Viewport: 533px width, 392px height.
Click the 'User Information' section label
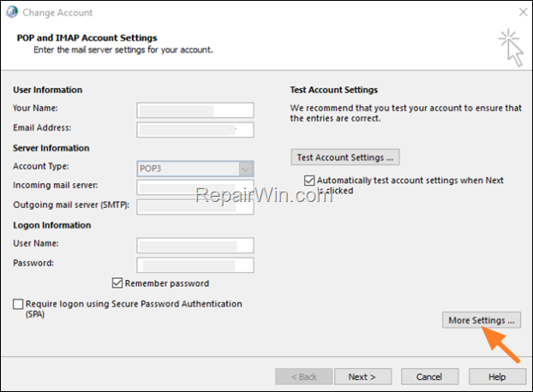pos(48,90)
